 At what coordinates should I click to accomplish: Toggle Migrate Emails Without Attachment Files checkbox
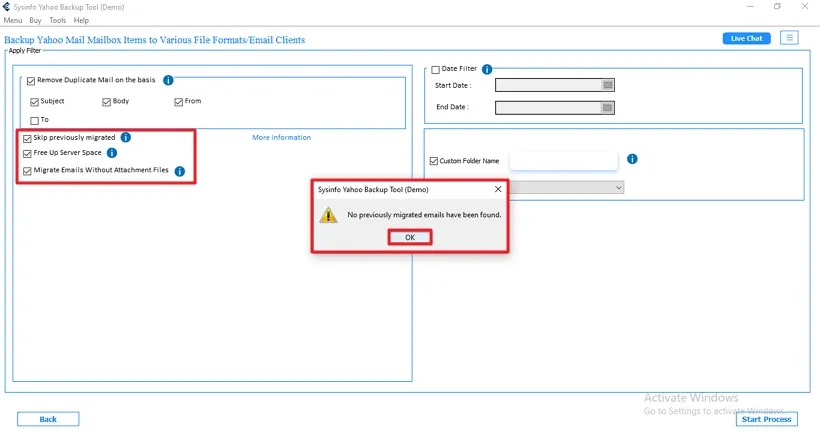(27, 171)
